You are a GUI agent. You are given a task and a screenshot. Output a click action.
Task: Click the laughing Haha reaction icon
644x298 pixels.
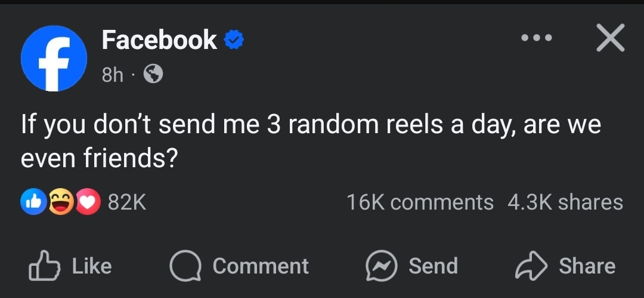pos(61,202)
